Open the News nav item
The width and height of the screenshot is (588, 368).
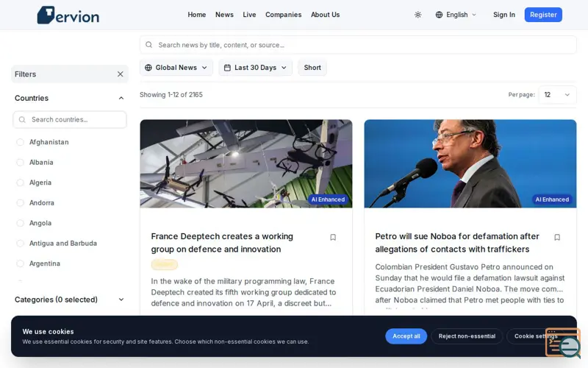(x=224, y=15)
